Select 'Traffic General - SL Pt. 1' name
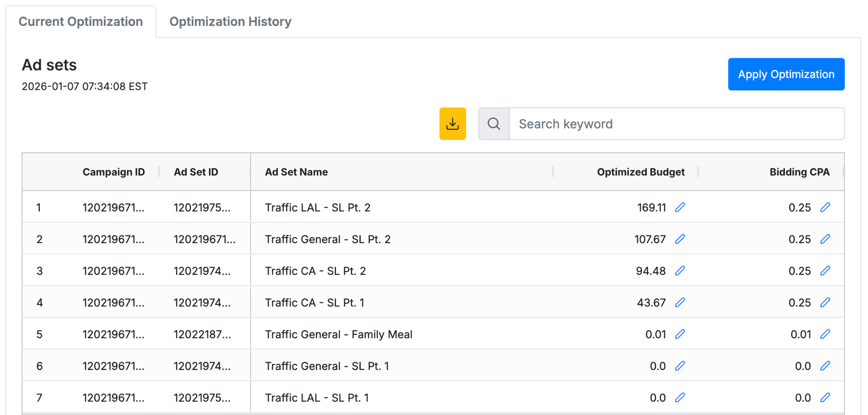 click(x=327, y=366)
